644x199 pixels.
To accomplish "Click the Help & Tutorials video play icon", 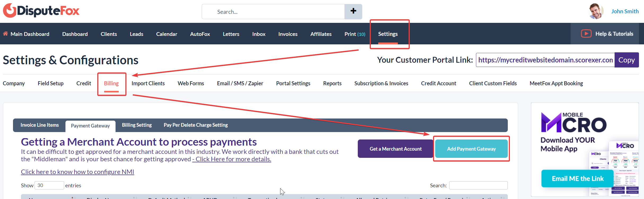I will [586, 33].
